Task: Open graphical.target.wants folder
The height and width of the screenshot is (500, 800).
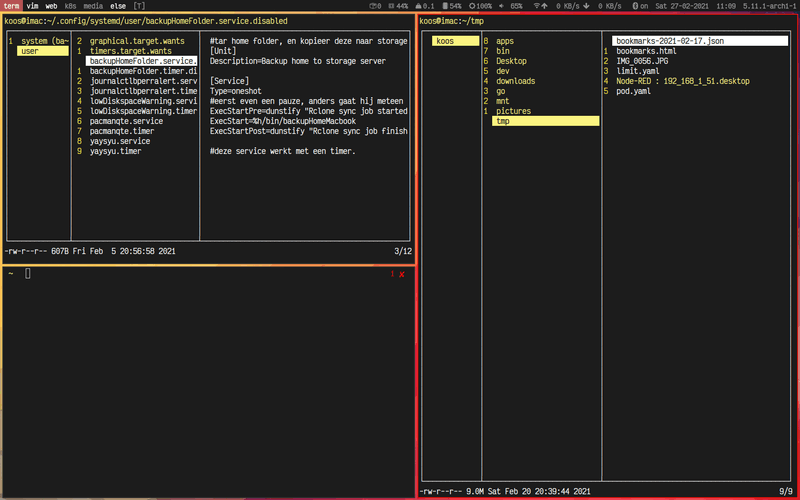Action: [x=137, y=41]
